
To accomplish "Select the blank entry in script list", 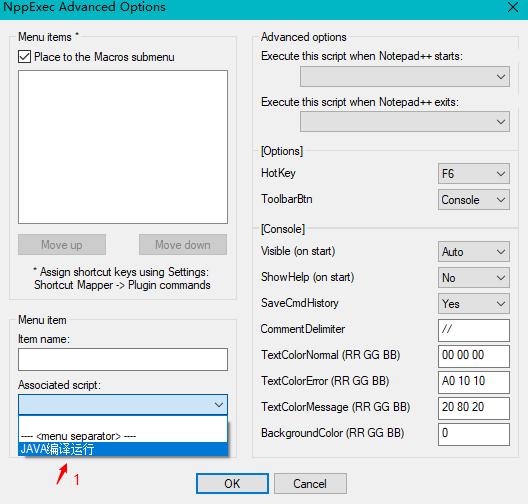I will click(x=123, y=423).
